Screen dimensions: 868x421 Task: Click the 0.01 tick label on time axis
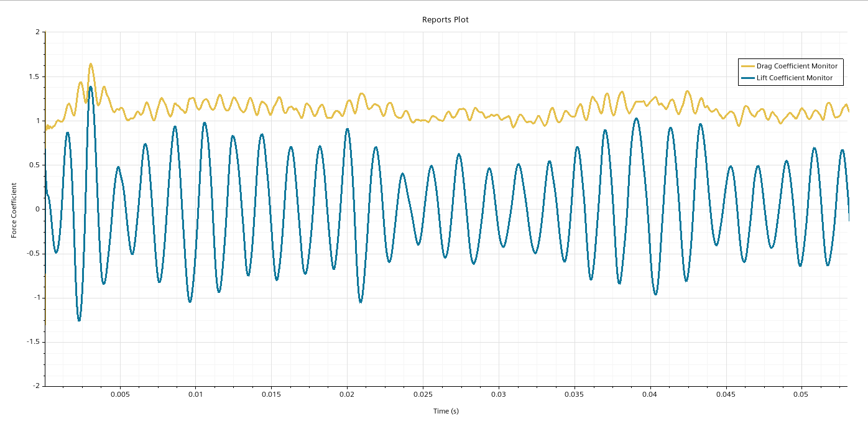[x=196, y=394]
